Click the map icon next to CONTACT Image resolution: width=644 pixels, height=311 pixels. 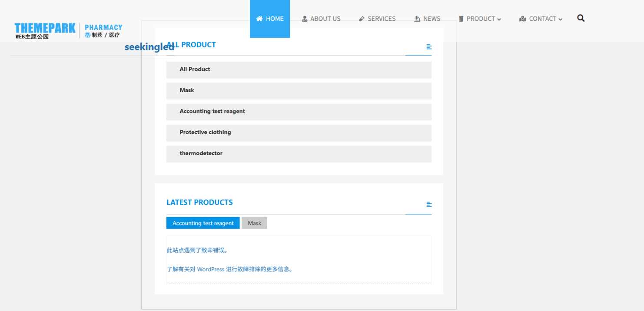(523, 18)
